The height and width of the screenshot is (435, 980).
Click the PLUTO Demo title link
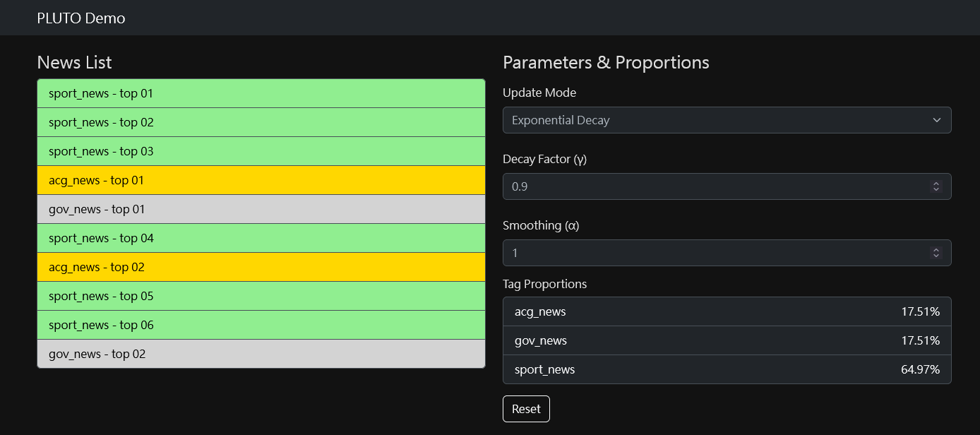(81, 18)
